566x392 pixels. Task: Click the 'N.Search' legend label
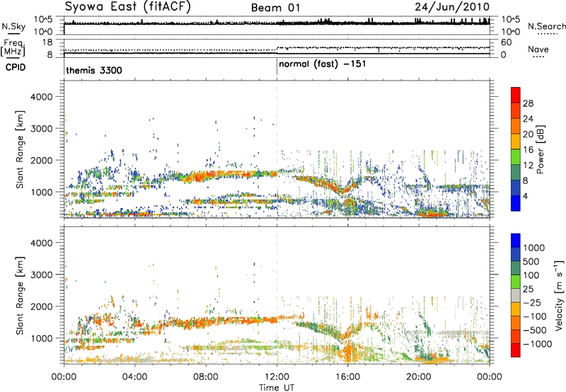click(x=546, y=26)
